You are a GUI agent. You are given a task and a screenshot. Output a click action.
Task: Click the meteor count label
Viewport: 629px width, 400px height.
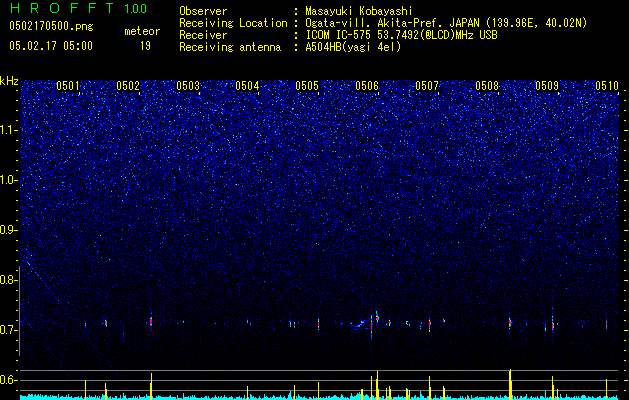142,31
